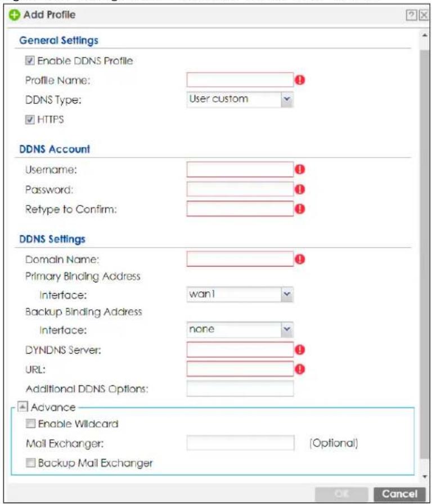Toggle the Enable DDNS Profile checkbox
The width and height of the screenshot is (432, 504).
(x=30, y=60)
